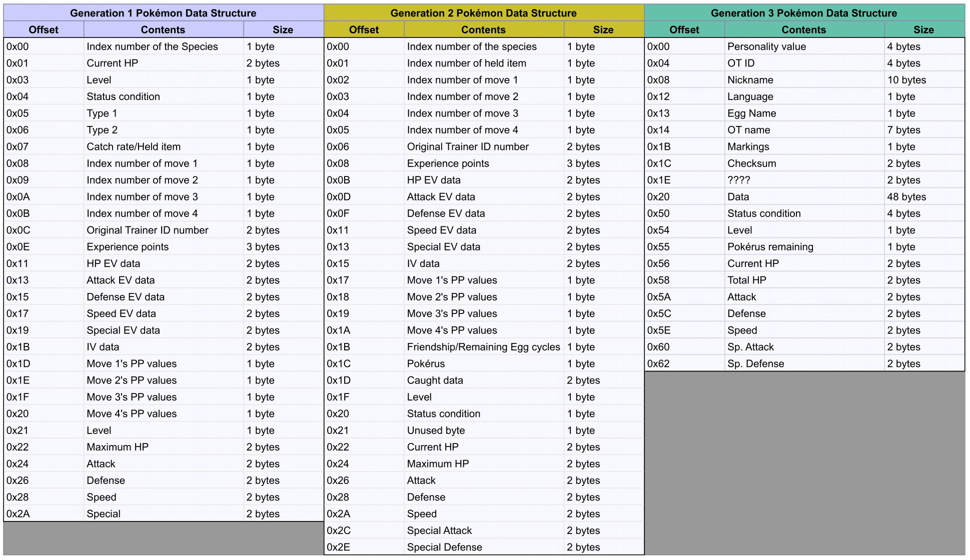Click the offset cell '0x0D'
The image size is (970, 560).
[364, 196]
